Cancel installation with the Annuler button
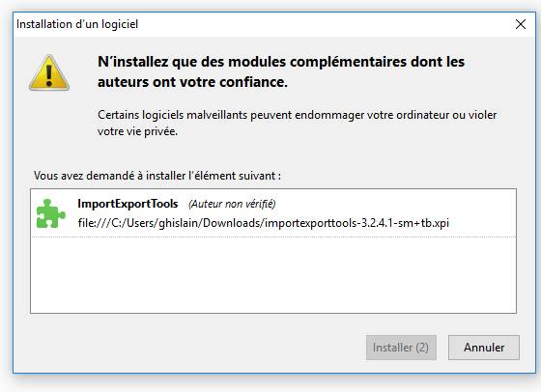The width and height of the screenshot is (541, 392). 484,348
